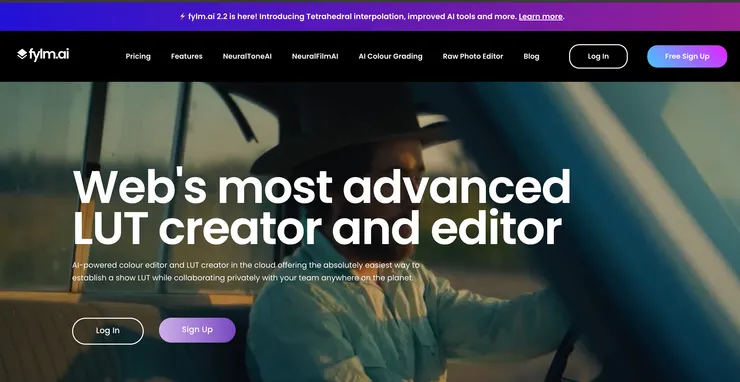Viewport: 740px width, 382px height.
Task: Visit the Blog page
Action: click(531, 56)
